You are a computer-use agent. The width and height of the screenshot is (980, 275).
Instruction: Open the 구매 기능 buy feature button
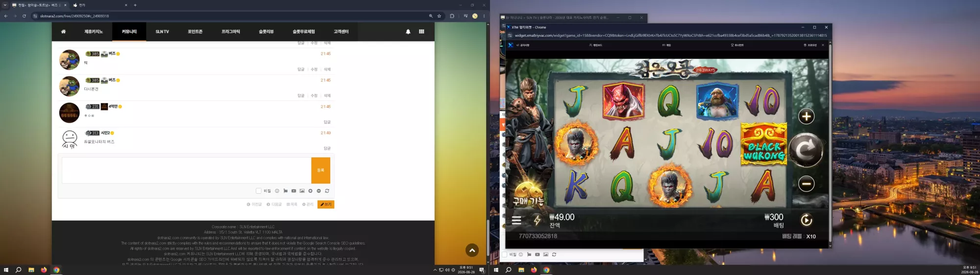[528, 195]
